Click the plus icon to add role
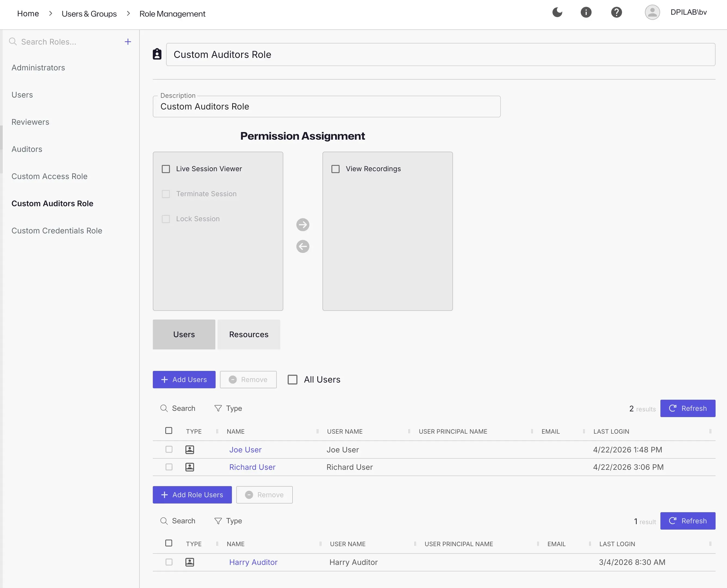The image size is (727, 588). (128, 42)
